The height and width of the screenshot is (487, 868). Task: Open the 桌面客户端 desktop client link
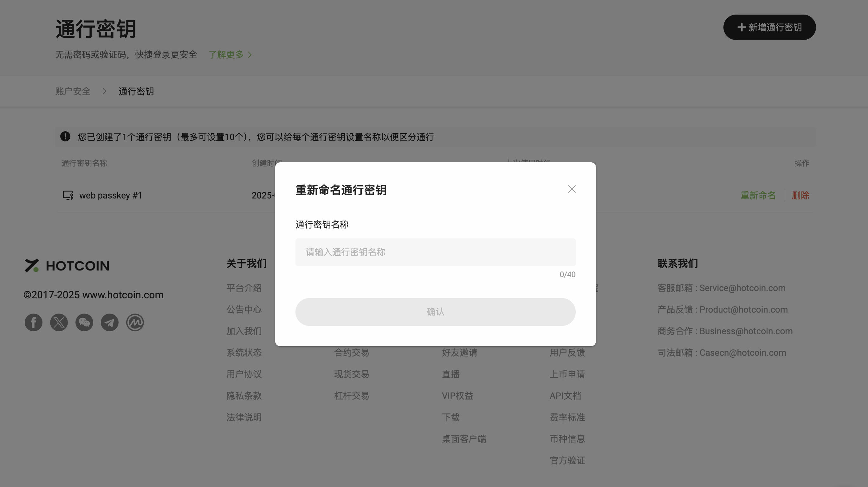tap(464, 439)
